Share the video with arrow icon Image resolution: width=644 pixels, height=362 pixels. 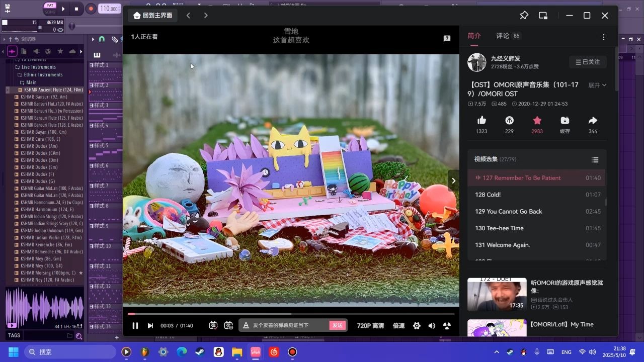[593, 120]
